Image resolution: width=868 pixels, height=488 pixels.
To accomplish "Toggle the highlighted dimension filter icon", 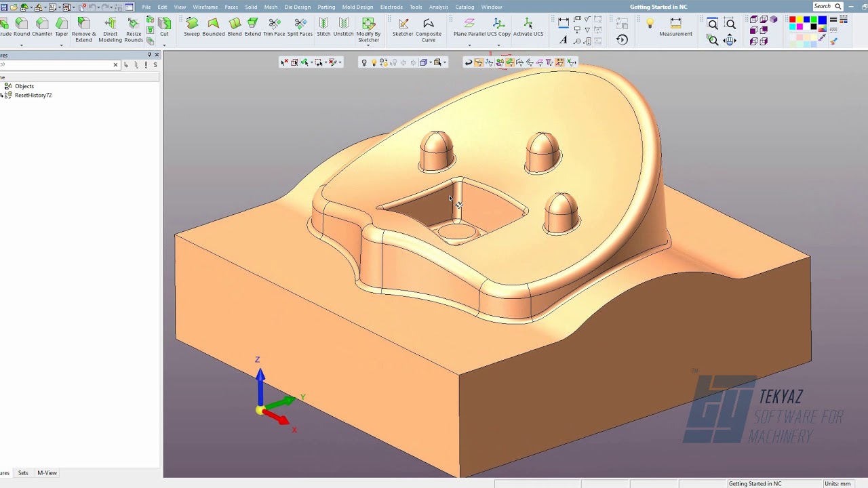I will (559, 62).
